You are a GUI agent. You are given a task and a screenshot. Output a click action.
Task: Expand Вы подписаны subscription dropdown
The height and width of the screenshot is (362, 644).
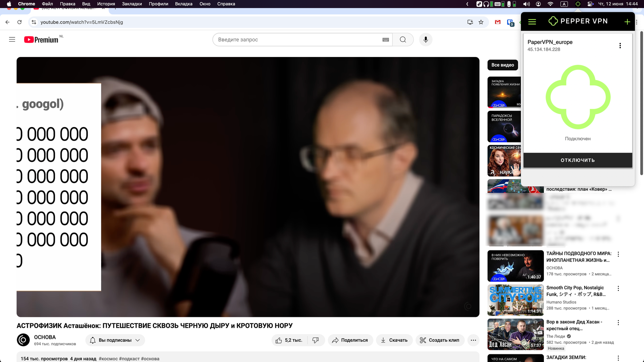click(x=115, y=340)
